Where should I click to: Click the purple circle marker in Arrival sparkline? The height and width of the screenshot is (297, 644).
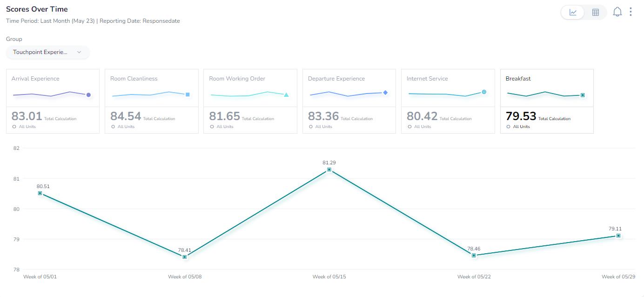(x=88, y=95)
